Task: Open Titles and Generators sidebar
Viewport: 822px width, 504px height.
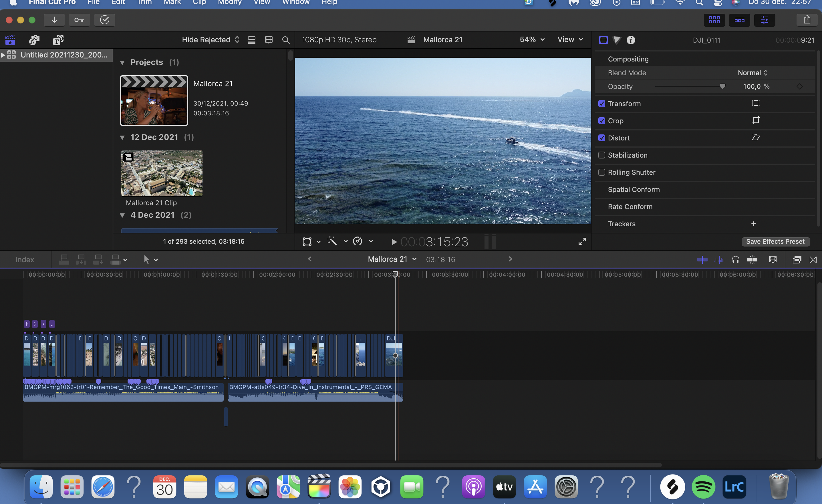Action: coord(58,40)
